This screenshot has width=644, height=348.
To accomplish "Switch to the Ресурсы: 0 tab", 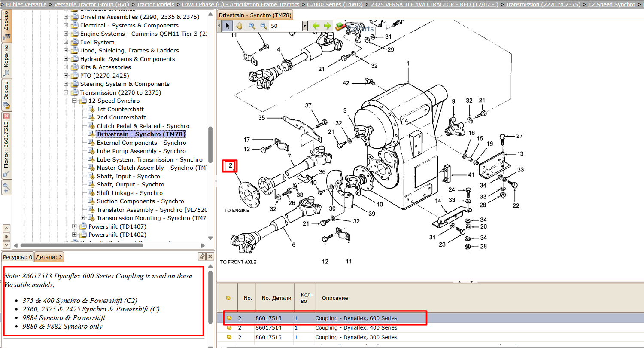I will tap(18, 257).
